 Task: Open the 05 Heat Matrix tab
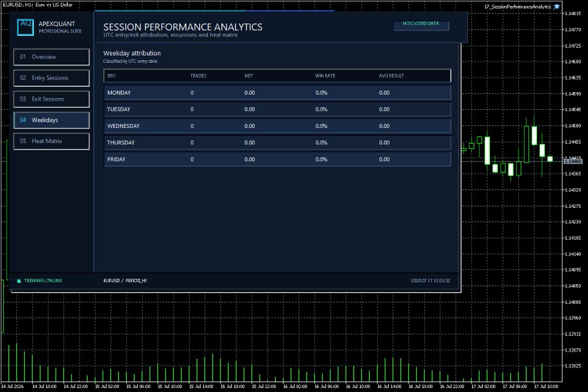click(52, 141)
